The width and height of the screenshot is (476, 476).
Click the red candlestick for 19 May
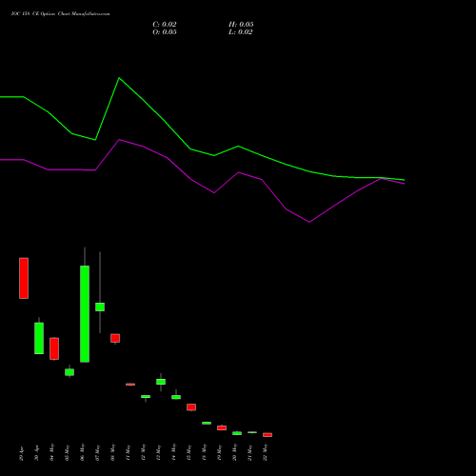coord(222,427)
